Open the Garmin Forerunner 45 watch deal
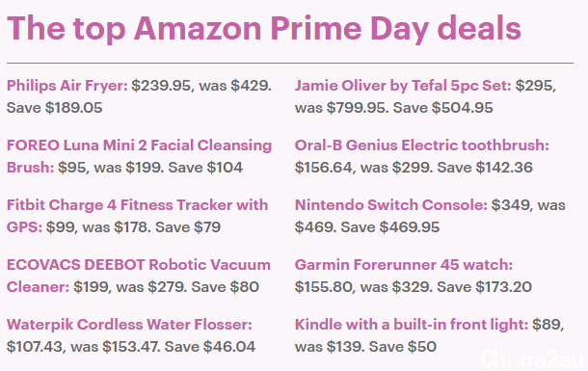Image resolution: width=588 pixels, height=371 pixels. pos(404,265)
